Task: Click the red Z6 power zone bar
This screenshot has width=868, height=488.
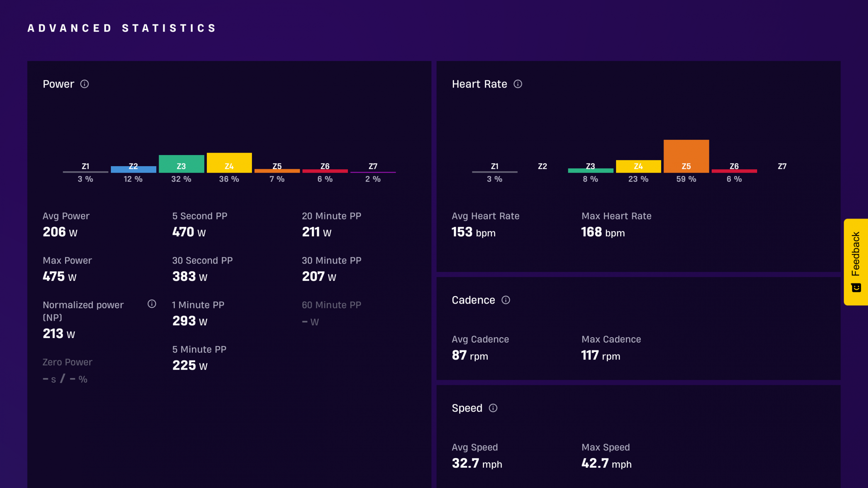Action: tap(325, 171)
